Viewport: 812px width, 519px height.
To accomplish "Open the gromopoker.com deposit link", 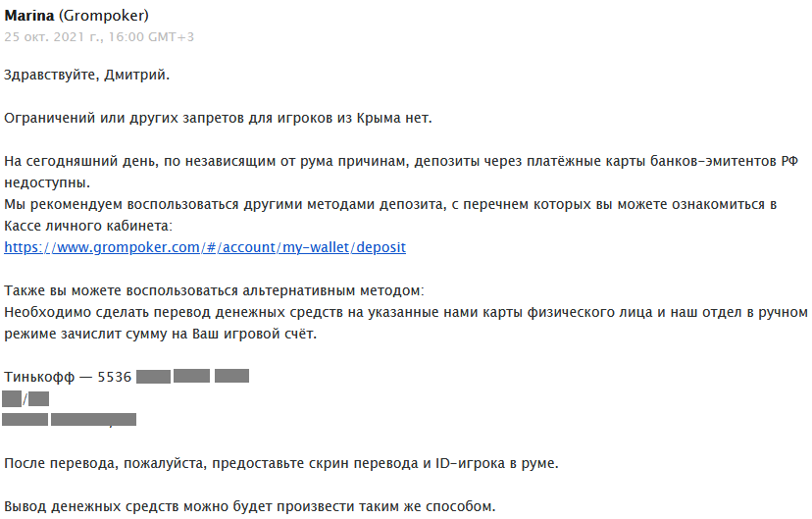I will pos(205,247).
